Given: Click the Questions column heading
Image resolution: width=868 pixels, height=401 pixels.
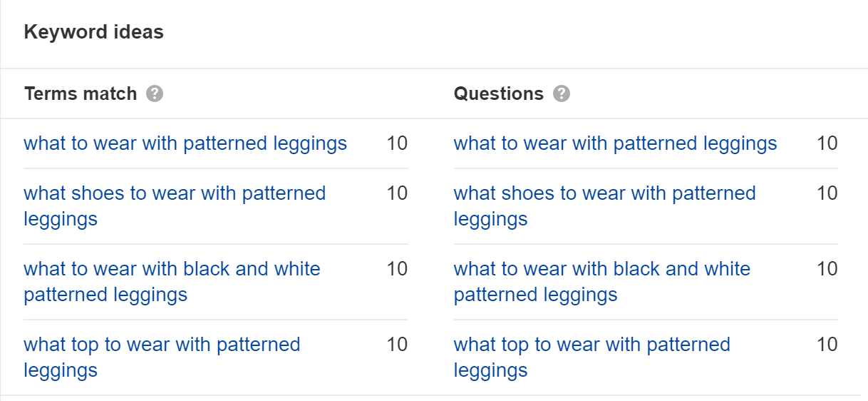Looking at the screenshot, I should (499, 93).
